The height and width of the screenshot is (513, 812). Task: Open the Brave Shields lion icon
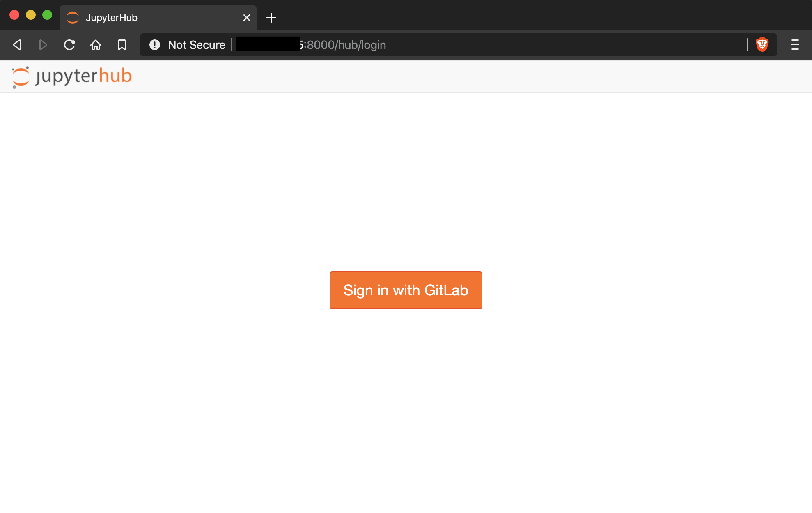click(762, 45)
